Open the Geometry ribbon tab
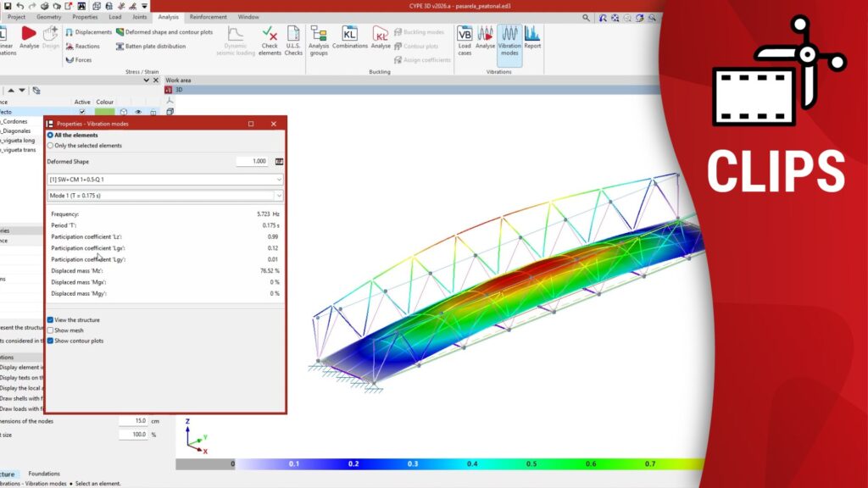This screenshot has height=488, width=868. coord(49,17)
